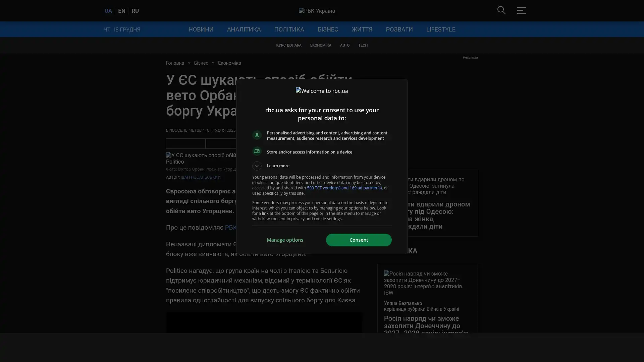Click the store information device icon
This screenshot has height=362, width=644.
pyautogui.click(x=257, y=152)
